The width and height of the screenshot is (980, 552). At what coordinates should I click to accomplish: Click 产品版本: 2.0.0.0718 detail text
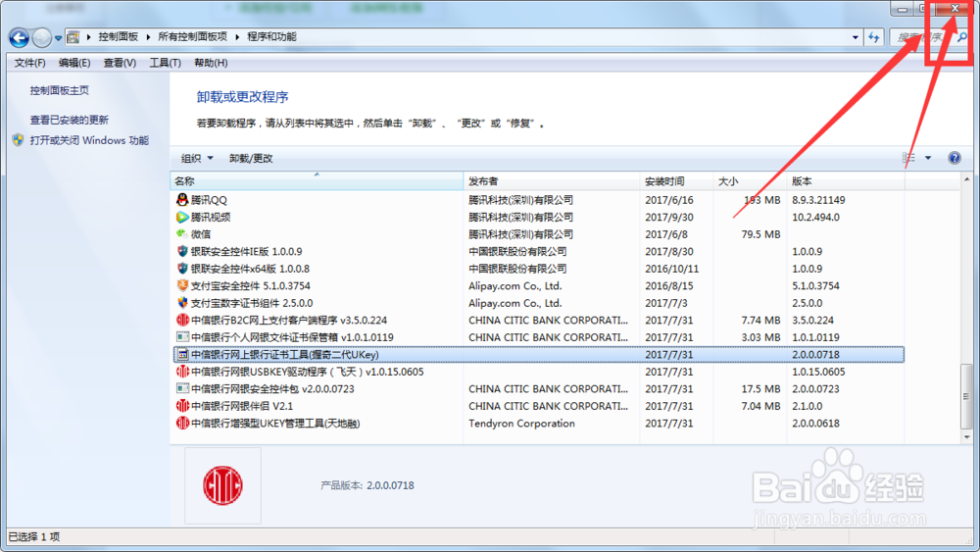(x=367, y=485)
